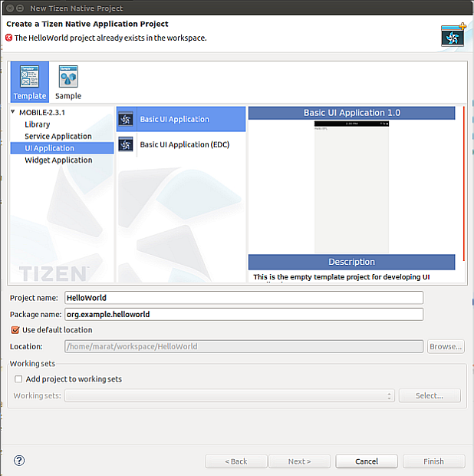
Task: Click the project already exists error text
Action: (110, 38)
